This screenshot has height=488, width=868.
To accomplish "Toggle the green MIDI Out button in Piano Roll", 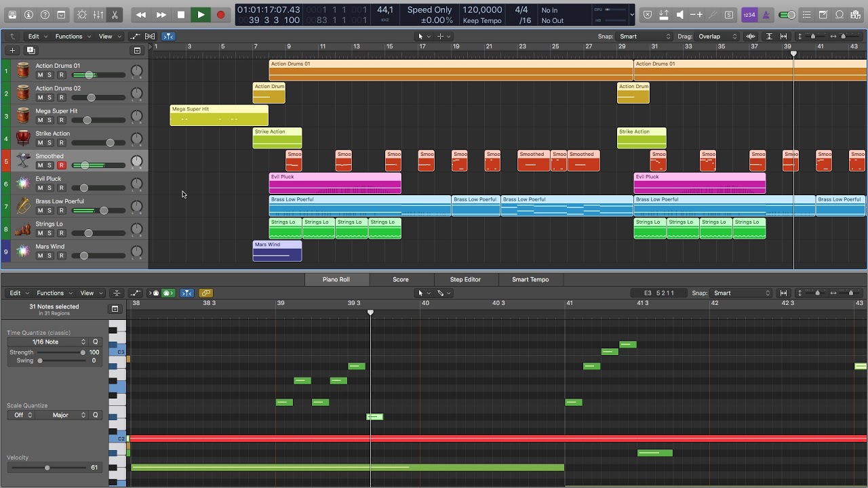I will click(168, 293).
